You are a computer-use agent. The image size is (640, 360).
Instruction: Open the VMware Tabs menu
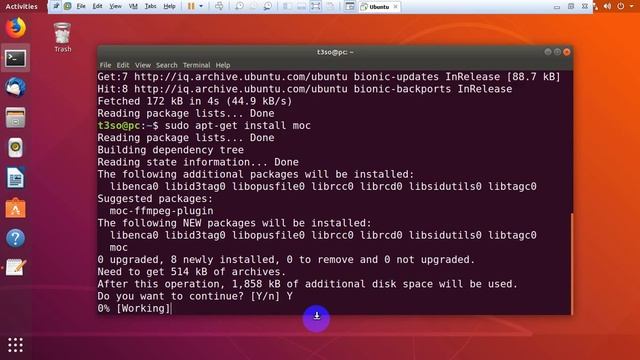(x=151, y=6)
